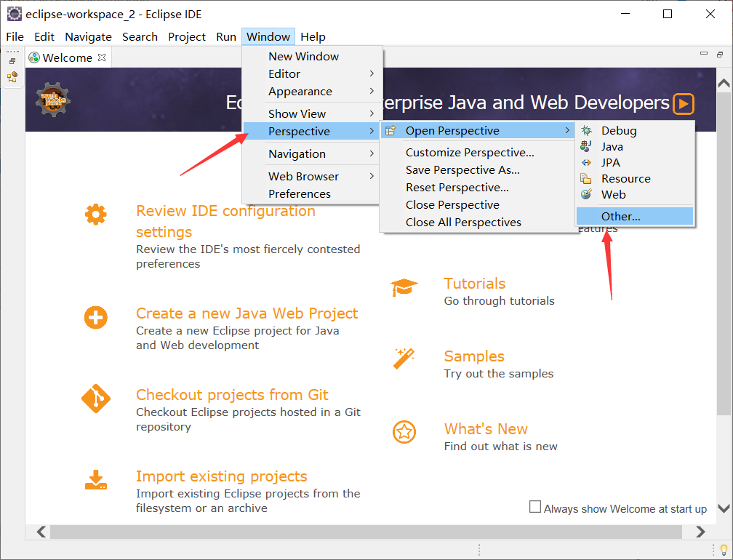733x560 pixels.
Task: Open the Help menu
Action: tap(313, 37)
